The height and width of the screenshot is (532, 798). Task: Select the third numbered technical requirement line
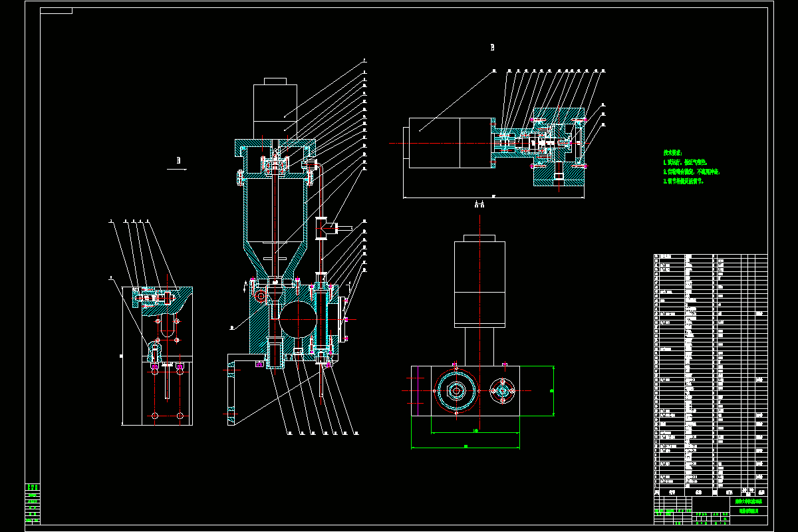click(x=683, y=181)
